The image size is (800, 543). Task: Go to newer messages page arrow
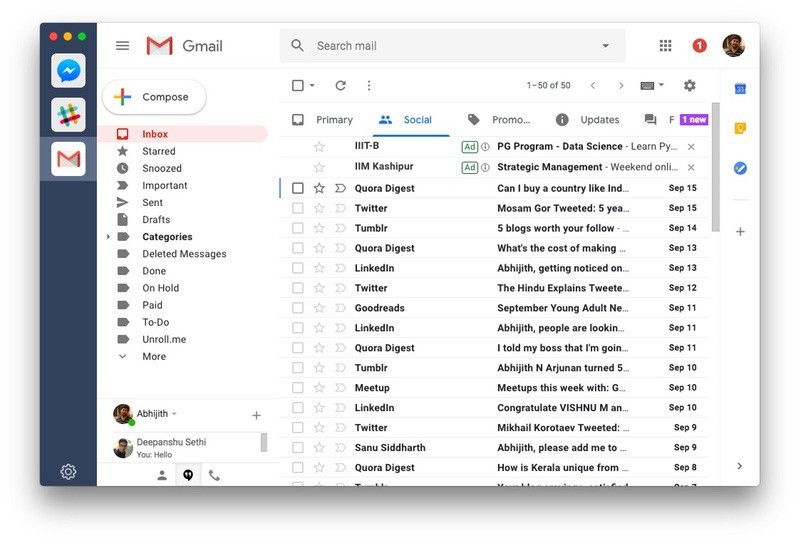click(593, 85)
